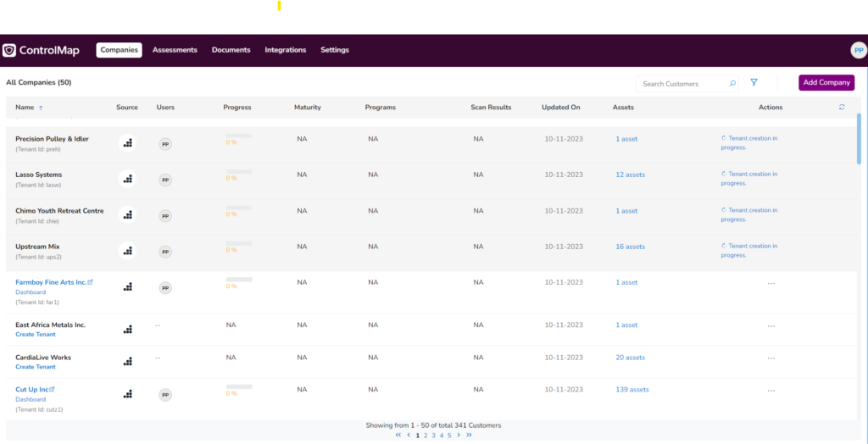
Task: Click PP user avatar for Chimo Youth
Action: 165,216
